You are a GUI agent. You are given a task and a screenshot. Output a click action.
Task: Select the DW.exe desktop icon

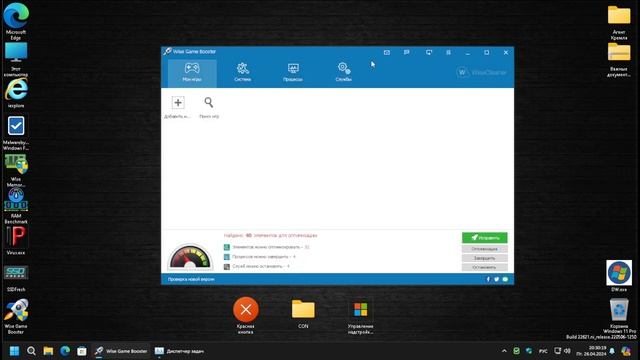tap(619, 276)
